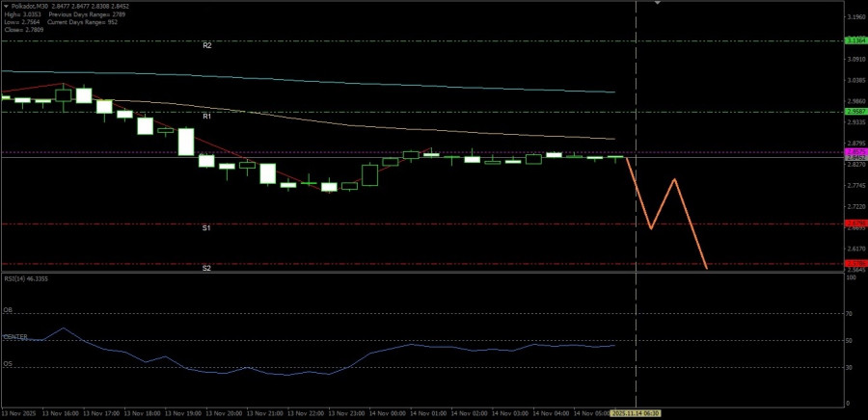Click the OS oversold level label
Image resolution: width=868 pixels, height=420 pixels.
coord(8,364)
